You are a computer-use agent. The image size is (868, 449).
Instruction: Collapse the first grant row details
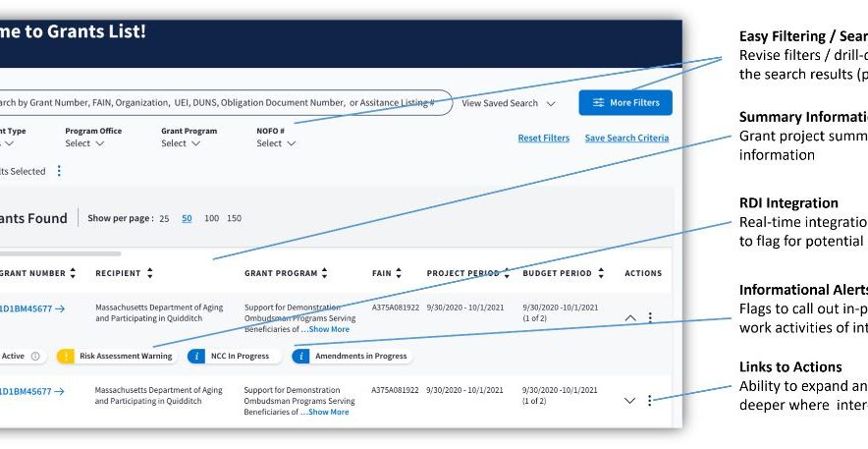(x=630, y=317)
